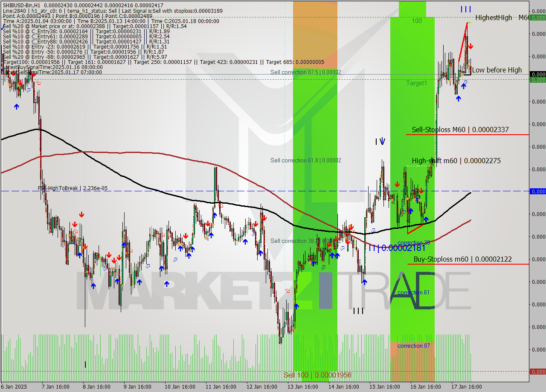Click the '8 Jan 16:00' time axis label
This screenshot has width=546, height=392.
pyautogui.click(x=96, y=387)
